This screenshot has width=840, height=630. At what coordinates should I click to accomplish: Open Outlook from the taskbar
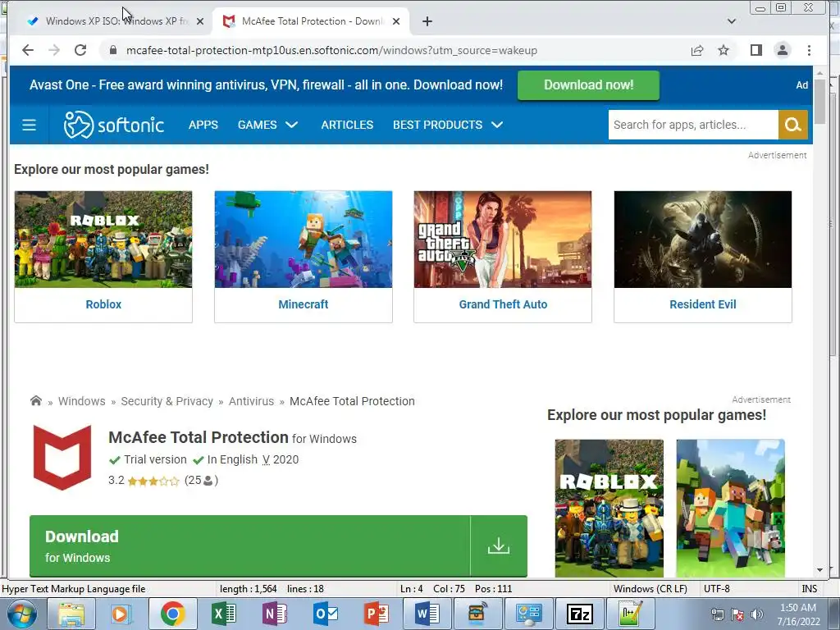(x=325, y=614)
